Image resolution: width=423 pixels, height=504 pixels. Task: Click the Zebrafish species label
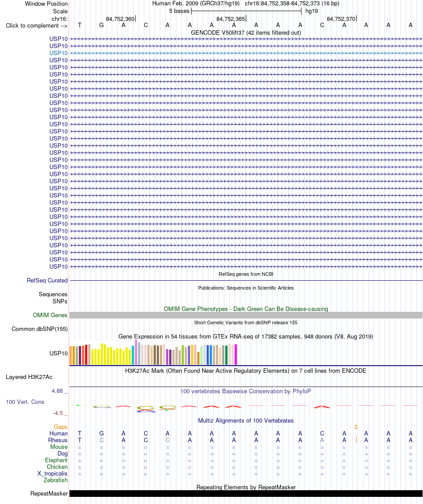[56, 480]
